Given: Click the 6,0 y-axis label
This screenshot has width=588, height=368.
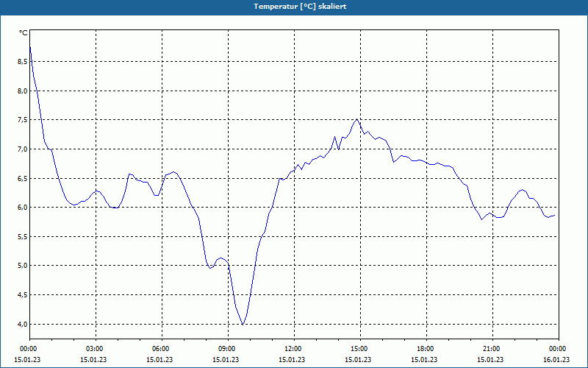Looking at the screenshot, I should point(22,208).
